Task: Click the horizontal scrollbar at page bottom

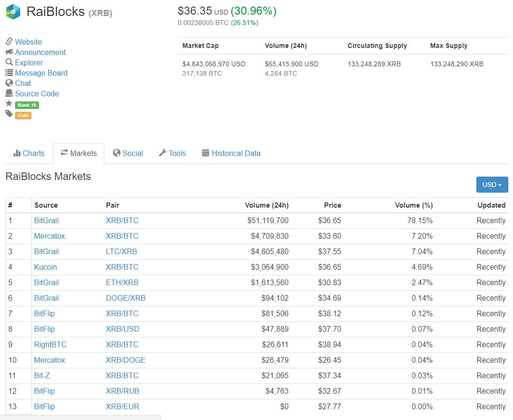Action: pos(81,417)
